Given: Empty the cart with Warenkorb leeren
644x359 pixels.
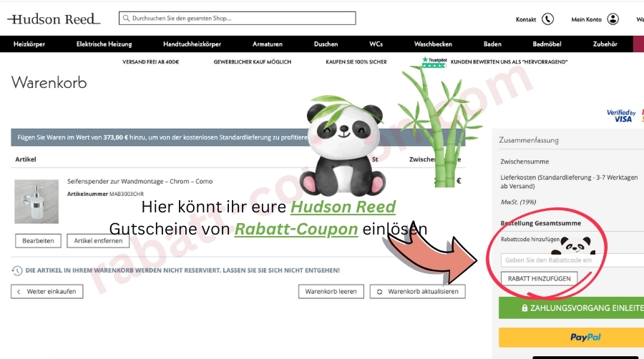Looking at the screenshot, I should 331,292.
